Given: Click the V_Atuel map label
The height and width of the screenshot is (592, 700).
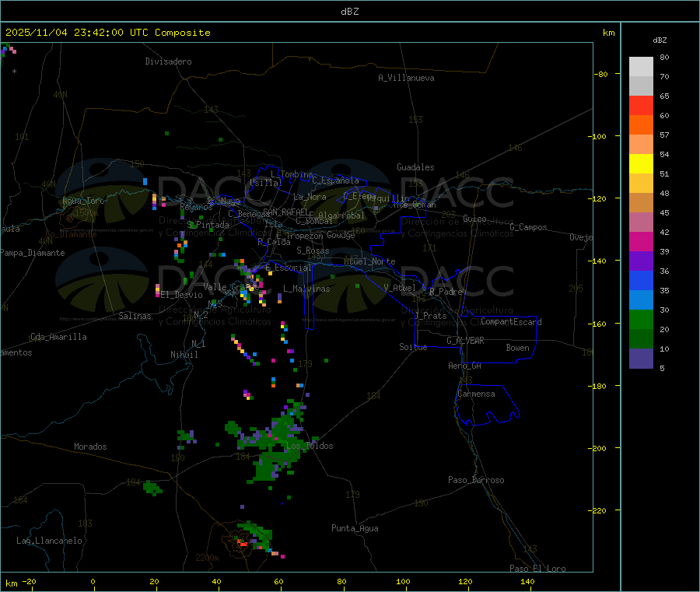Looking at the screenshot, I should (x=400, y=288).
